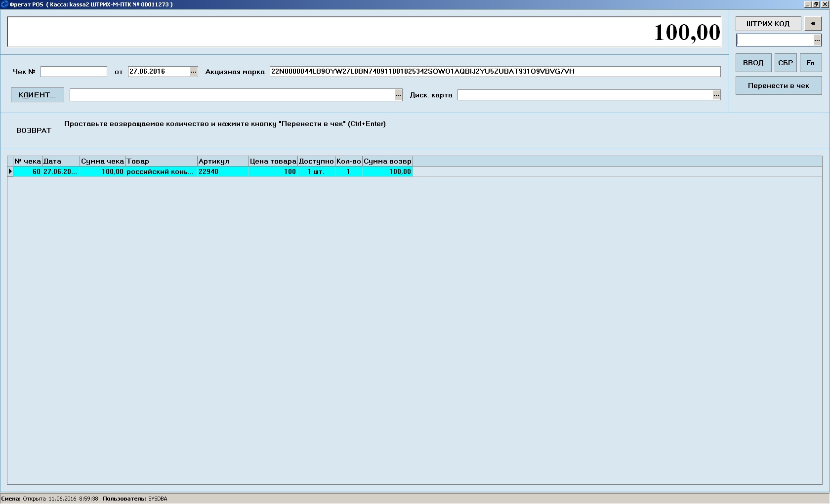Click the Дата column header

point(61,161)
